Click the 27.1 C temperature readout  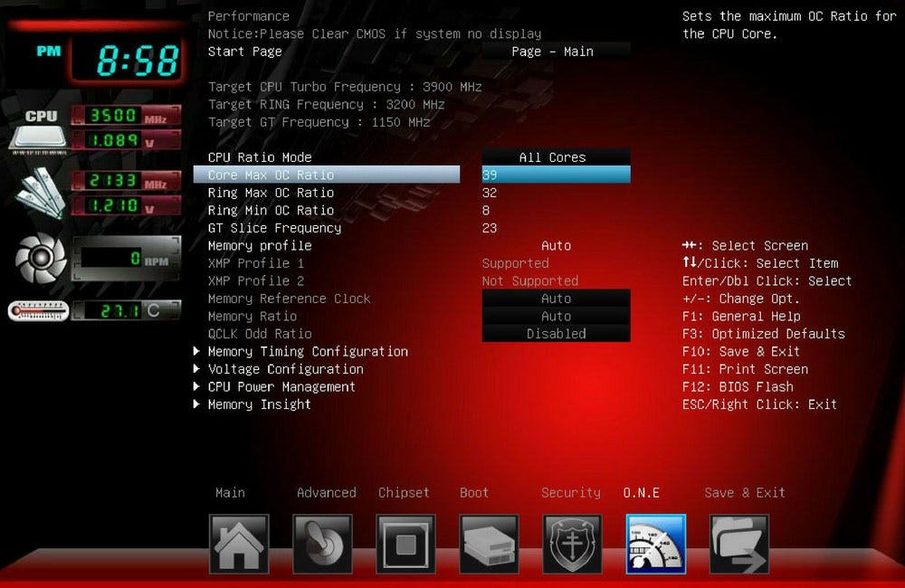(x=126, y=311)
